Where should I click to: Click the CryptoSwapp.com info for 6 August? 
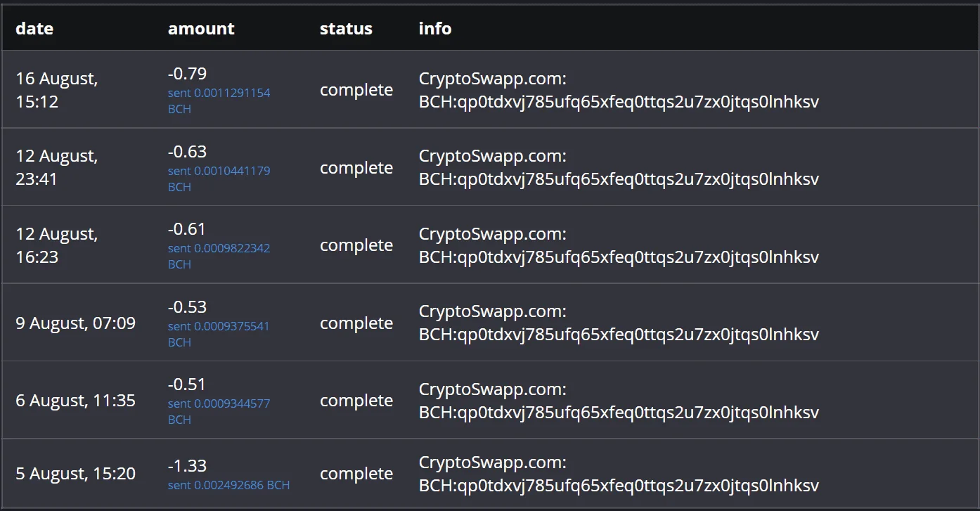tap(619, 401)
